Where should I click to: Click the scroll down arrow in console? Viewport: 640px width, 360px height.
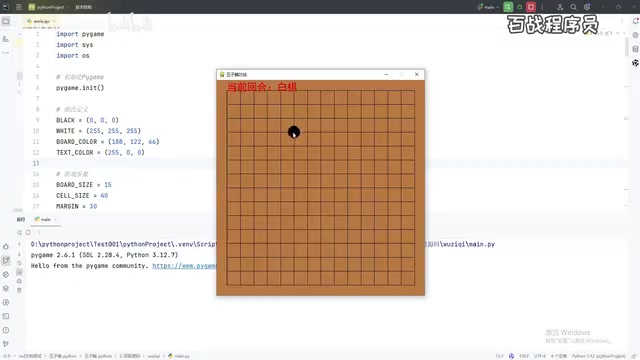pyautogui.click(x=19, y=254)
